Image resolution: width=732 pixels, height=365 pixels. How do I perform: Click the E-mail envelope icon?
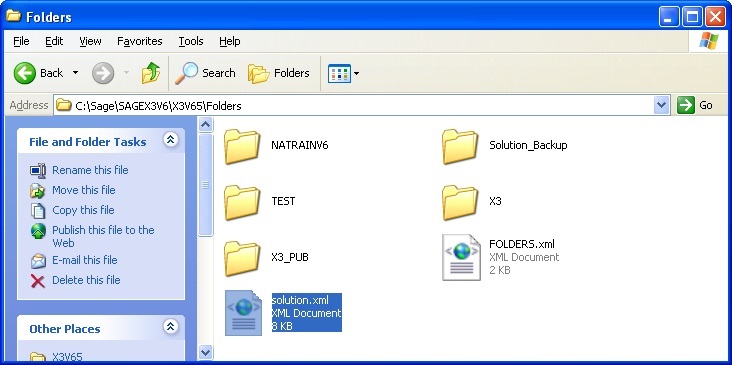pyautogui.click(x=38, y=260)
